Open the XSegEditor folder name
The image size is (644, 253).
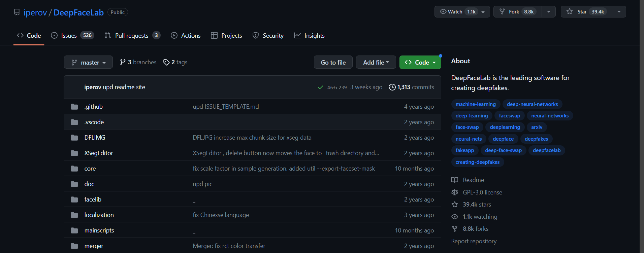99,153
